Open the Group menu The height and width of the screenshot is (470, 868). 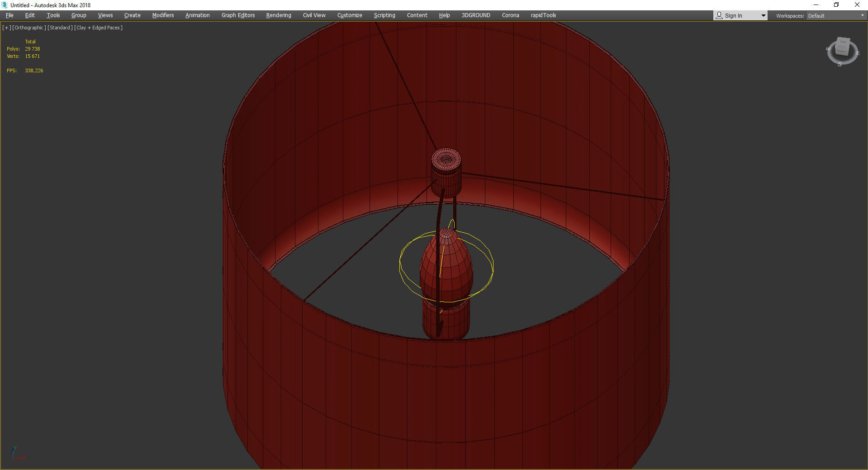point(79,15)
